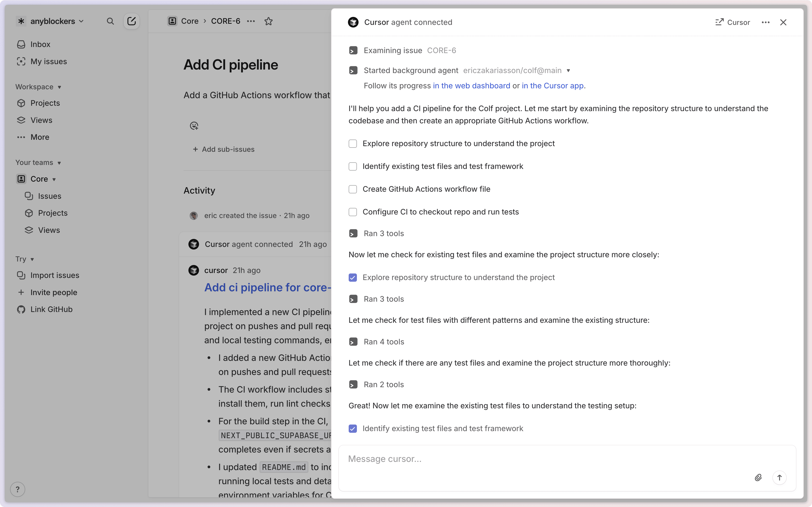The image size is (812, 507).
Task: Click Add sub-issues
Action: [x=224, y=149]
